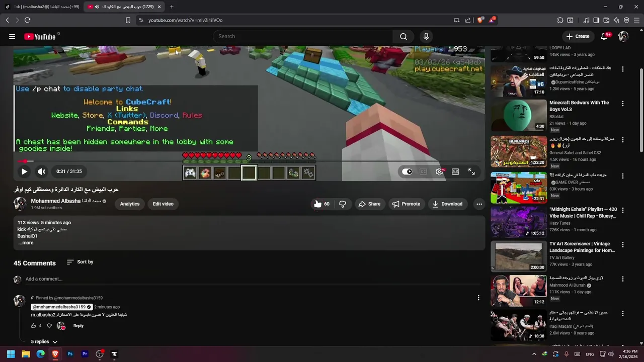Open the browser main menu

[x=636, y=20]
